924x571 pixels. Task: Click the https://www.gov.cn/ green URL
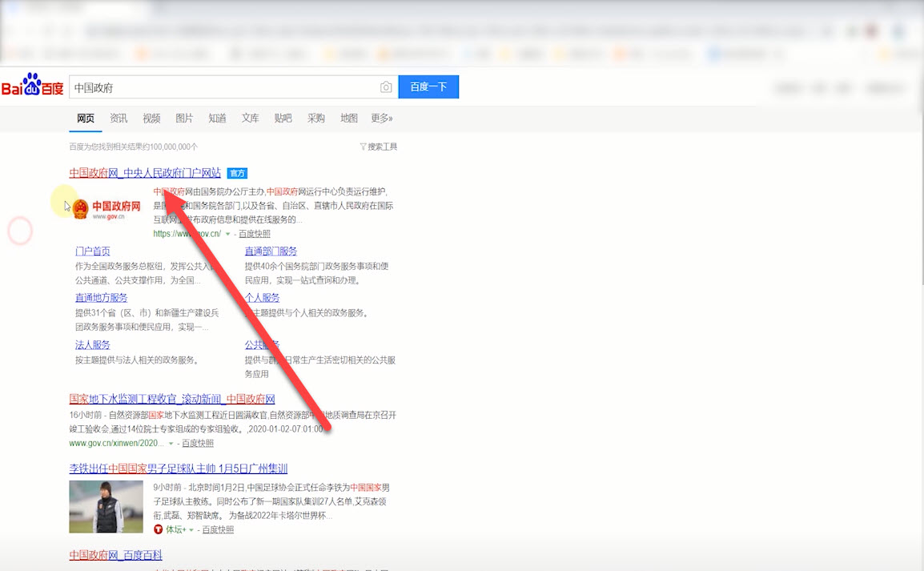pyautogui.click(x=187, y=234)
